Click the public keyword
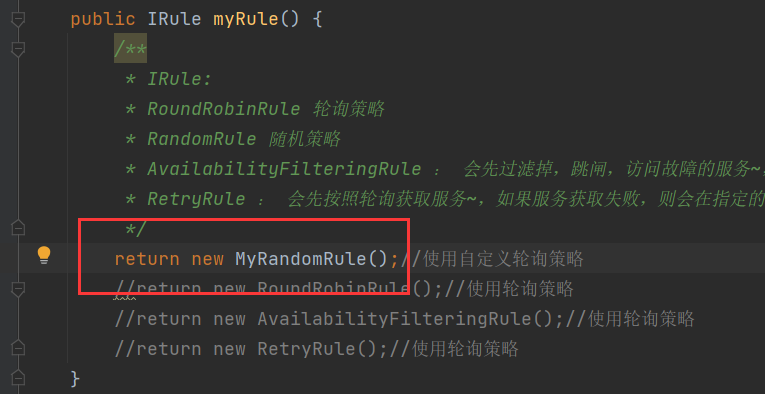Image resolution: width=765 pixels, height=394 pixels. (x=103, y=20)
